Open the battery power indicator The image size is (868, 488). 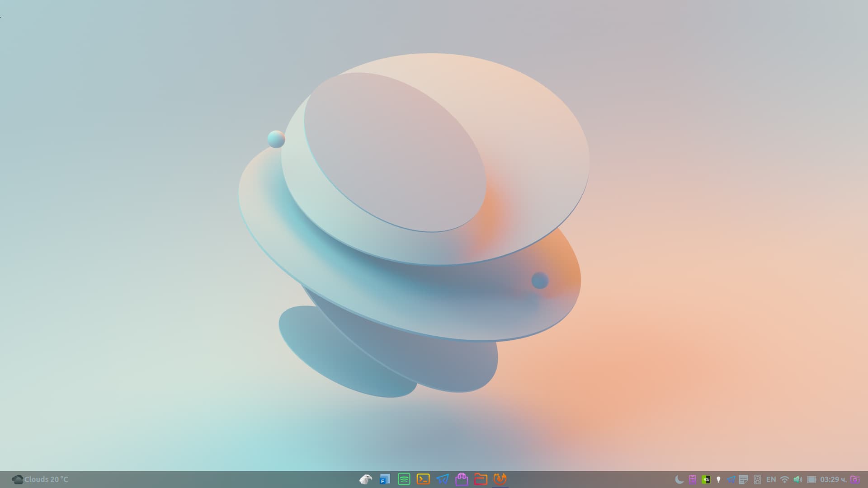click(x=811, y=479)
